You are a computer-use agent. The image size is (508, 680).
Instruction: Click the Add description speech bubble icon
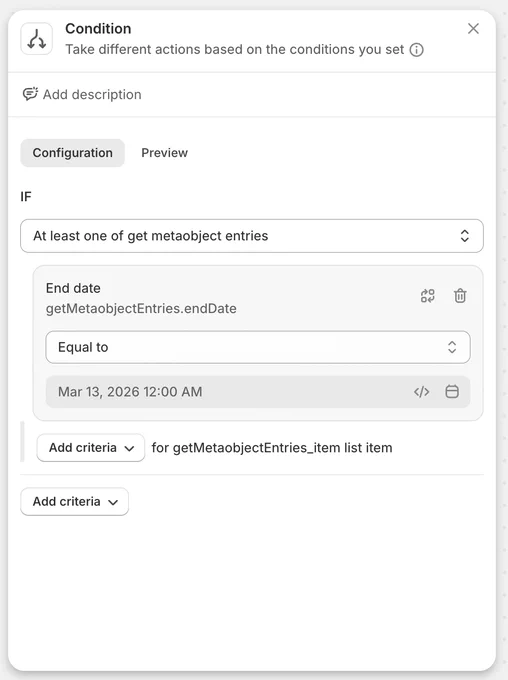click(x=30, y=94)
